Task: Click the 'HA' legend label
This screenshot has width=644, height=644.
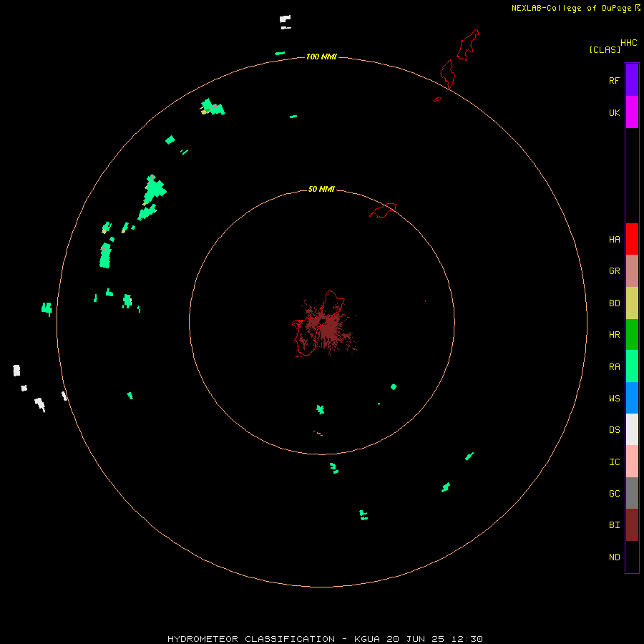Action: [x=614, y=240]
